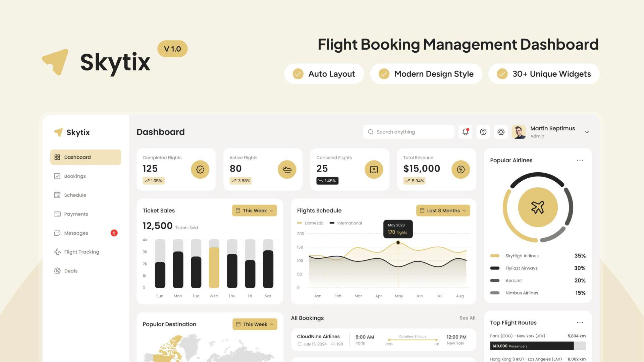Click the Search anything input field
This screenshot has width=644, height=362.
pyautogui.click(x=408, y=132)
